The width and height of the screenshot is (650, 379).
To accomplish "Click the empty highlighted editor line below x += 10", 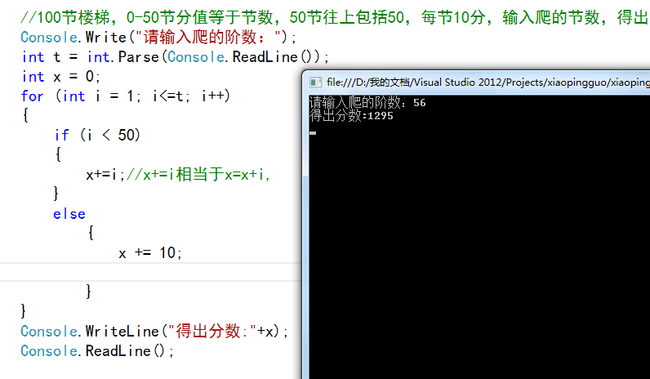I will [x=150, y=272].
